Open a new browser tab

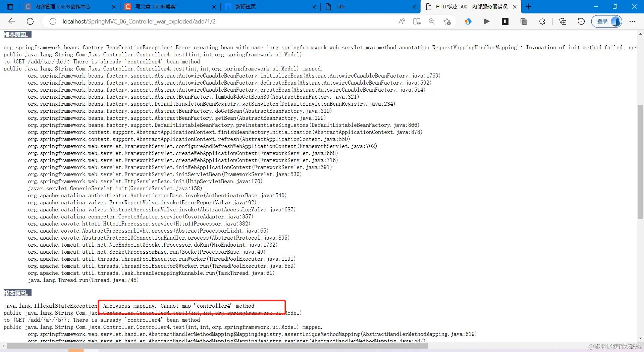[x=529, y=7]
